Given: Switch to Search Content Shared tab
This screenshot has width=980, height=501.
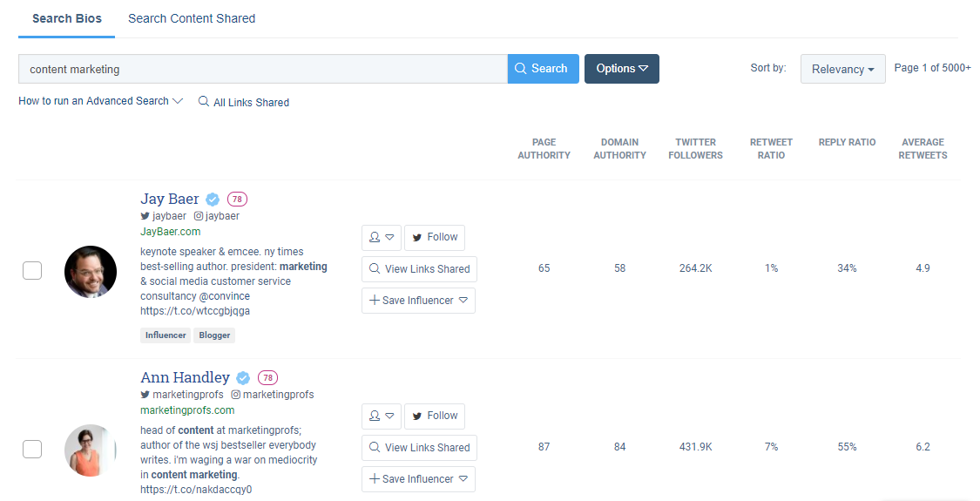Looking at the screenshot, I should pyautogui.click(x=192, y=18).
